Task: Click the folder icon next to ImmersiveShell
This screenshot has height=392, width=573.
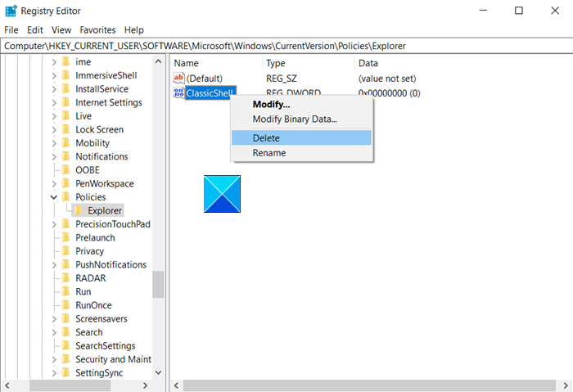Action: pos(66,75)
